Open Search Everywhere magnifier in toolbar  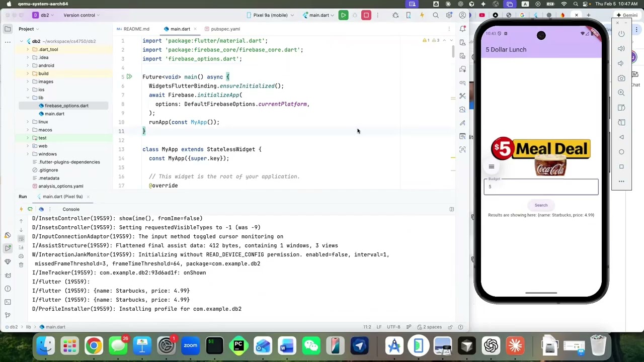[x=436, y=15]
